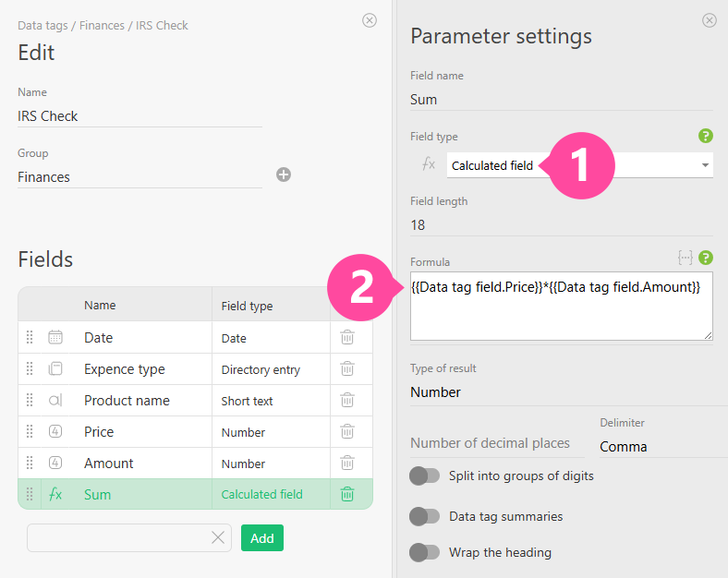728x578 pixels.
Task: Turn on Wrap the heading
Action: coord(424,552)
